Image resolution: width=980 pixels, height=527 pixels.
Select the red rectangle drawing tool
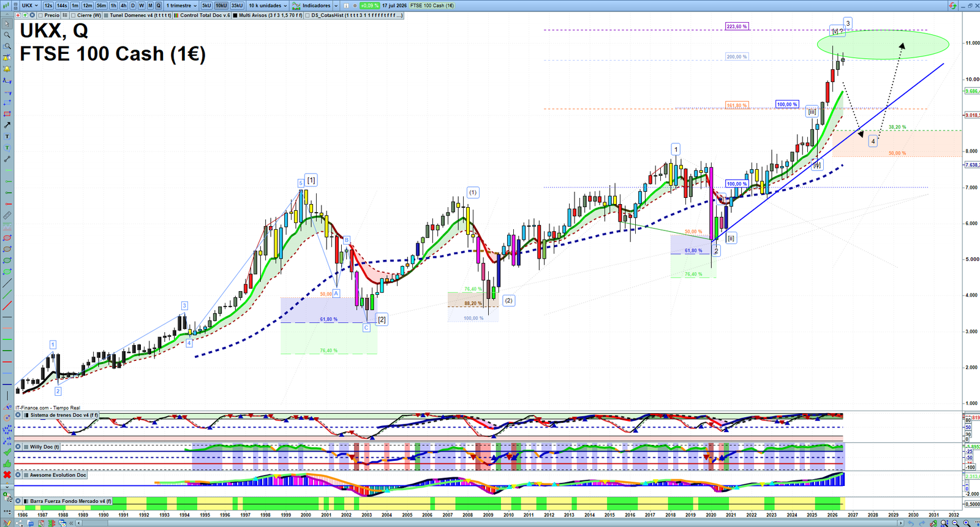(7, 114)
